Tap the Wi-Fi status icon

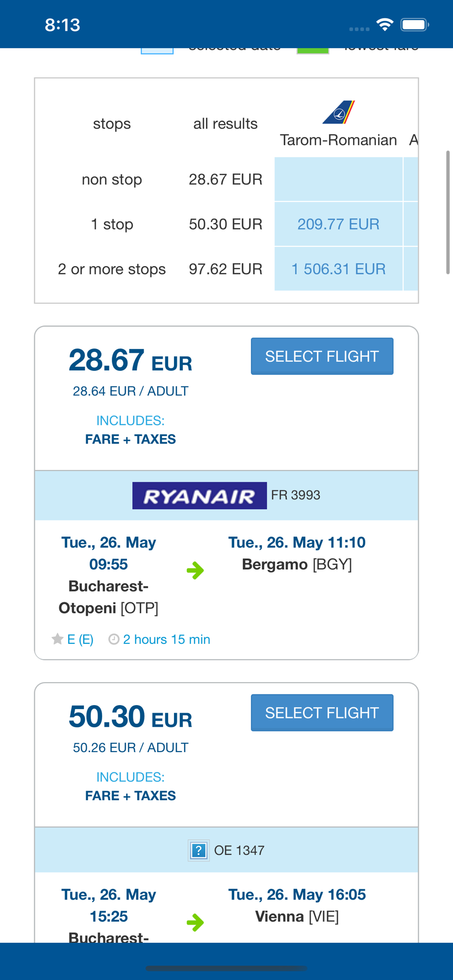coord(385,24)
